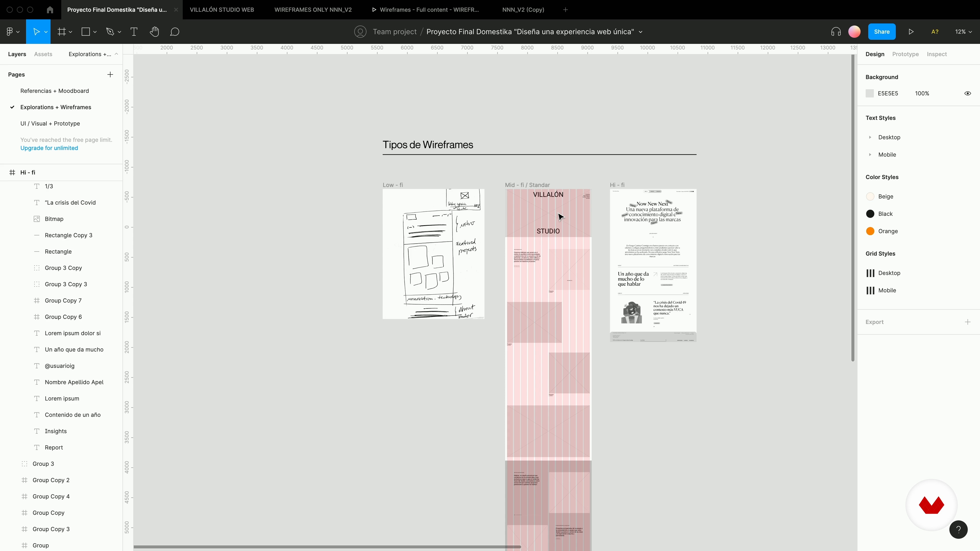Select the Orange color style

(x=888, y=231)
